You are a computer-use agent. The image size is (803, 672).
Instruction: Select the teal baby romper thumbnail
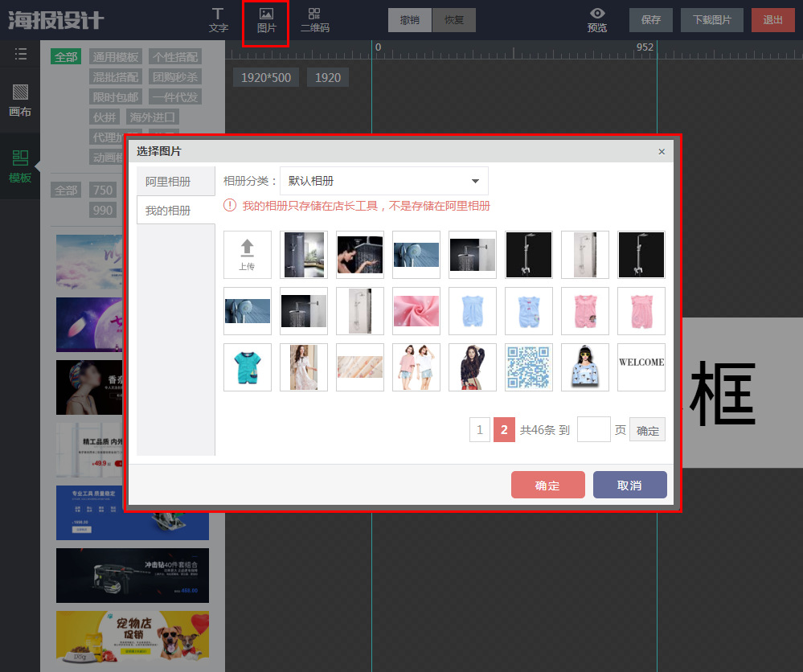(x=248, y=367)
